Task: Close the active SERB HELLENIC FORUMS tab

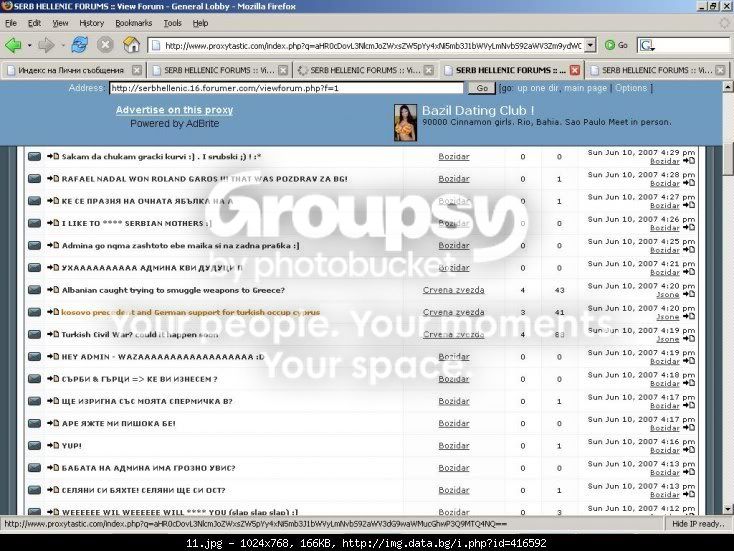Action: (575, 70)
